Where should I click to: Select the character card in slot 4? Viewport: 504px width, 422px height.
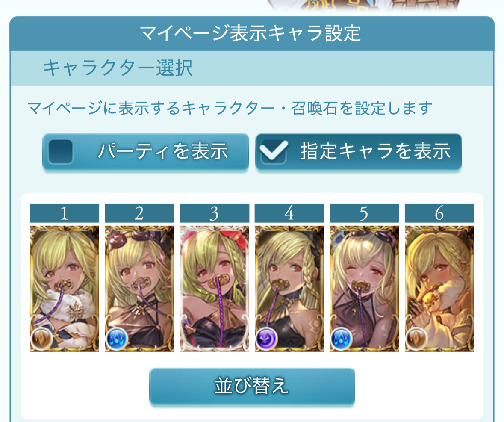point(289,289)
